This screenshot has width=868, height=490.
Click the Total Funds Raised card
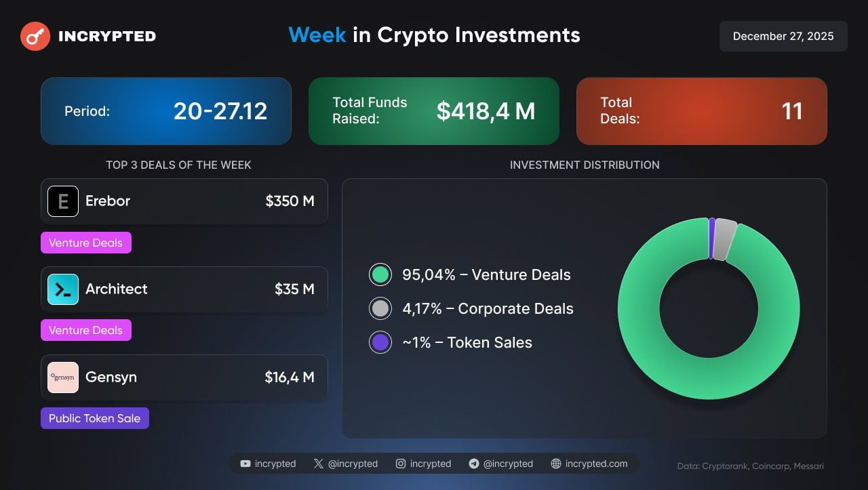(434, 111)
